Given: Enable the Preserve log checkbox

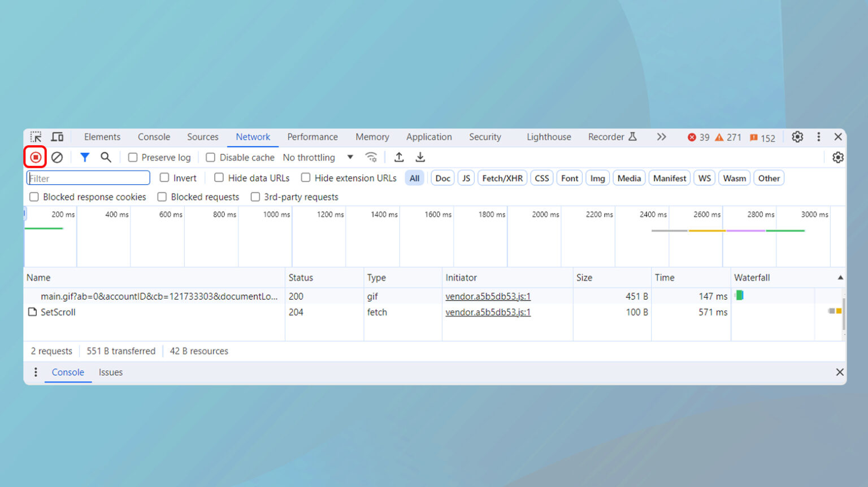Looking at the screenshot, I should click(x=132, y=157).
